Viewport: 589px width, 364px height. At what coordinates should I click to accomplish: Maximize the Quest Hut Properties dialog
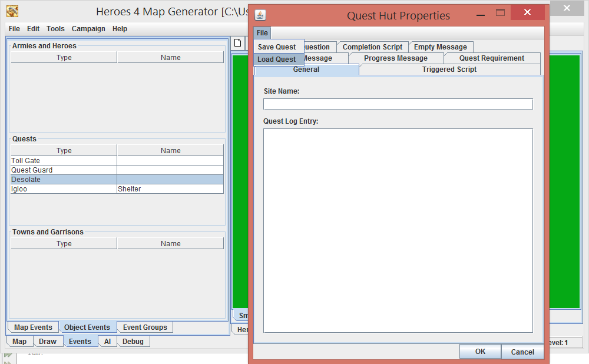pos(500,13)
